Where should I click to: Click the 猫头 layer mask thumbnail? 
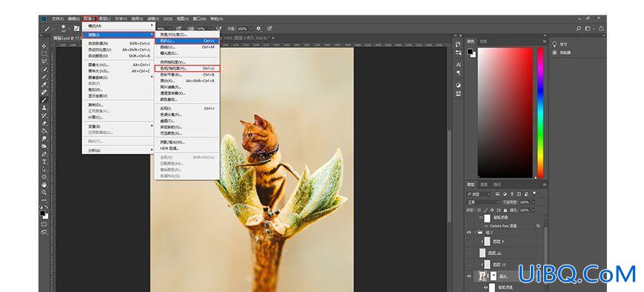(493, 276)
